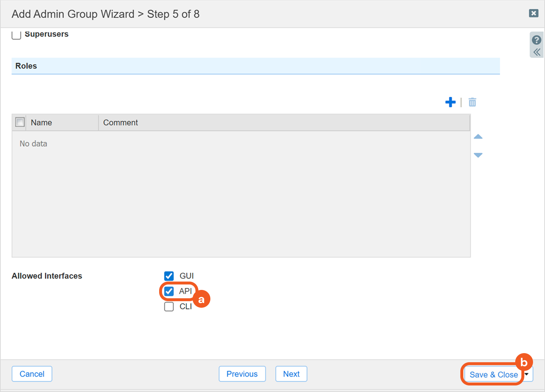Click the Cancel button
The width and height of the screenshot is (545, 392).
click(x=32, y=374)
